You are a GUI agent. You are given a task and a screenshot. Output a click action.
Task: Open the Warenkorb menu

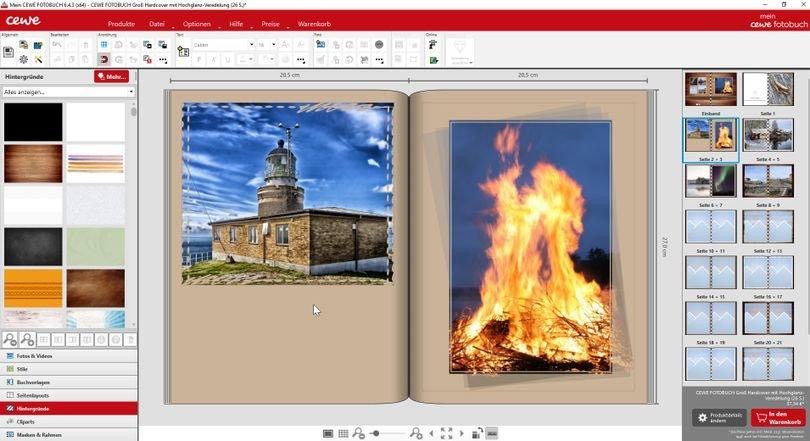pyautogui.click(x=314, y=24)
